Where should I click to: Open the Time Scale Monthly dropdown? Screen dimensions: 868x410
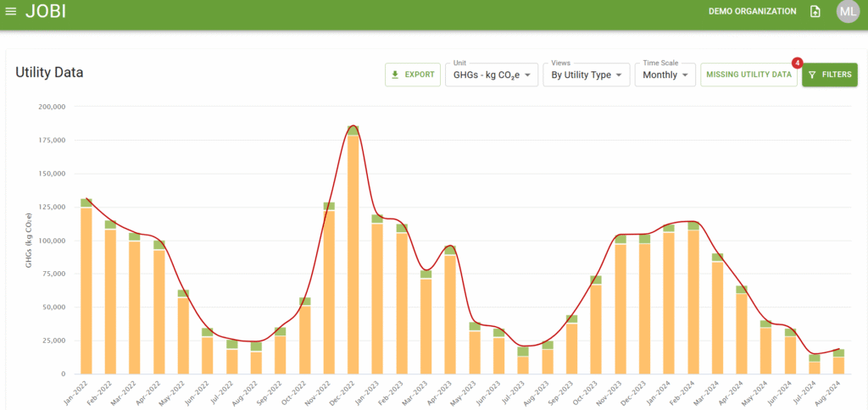click(665, 75)
